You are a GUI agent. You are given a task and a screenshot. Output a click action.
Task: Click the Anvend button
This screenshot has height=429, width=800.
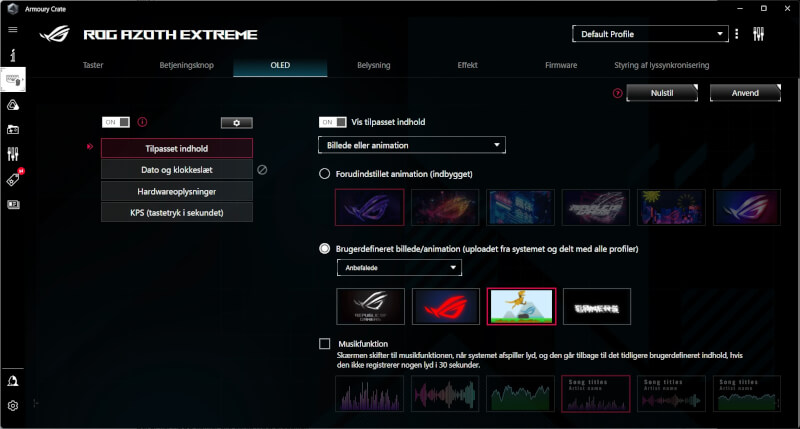(745, 93)
